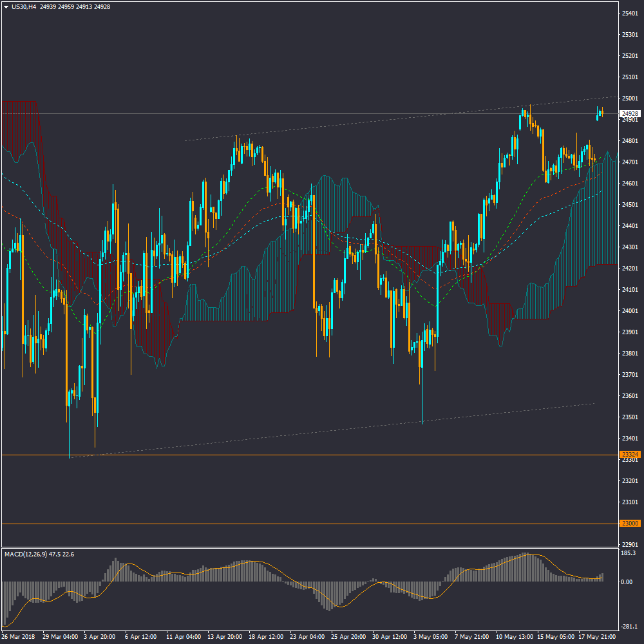Select the white horizontal line at 23000

[x=322, y=524]
